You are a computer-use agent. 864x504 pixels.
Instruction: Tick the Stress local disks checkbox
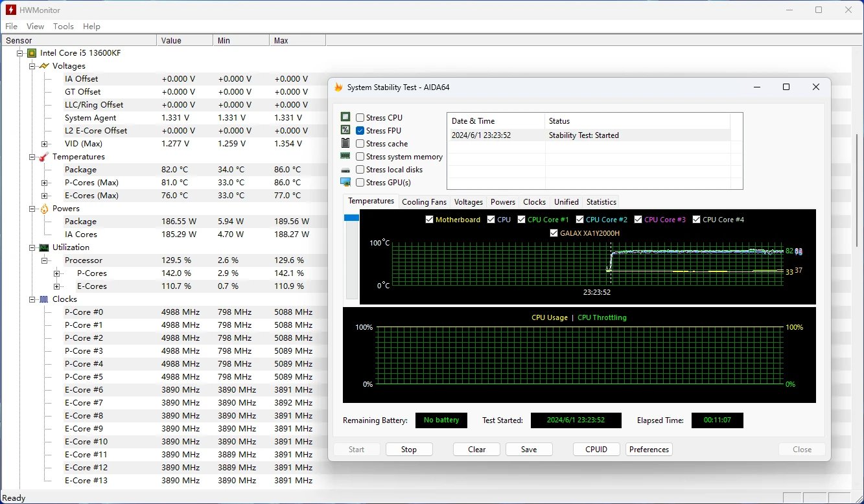point(360,170)
